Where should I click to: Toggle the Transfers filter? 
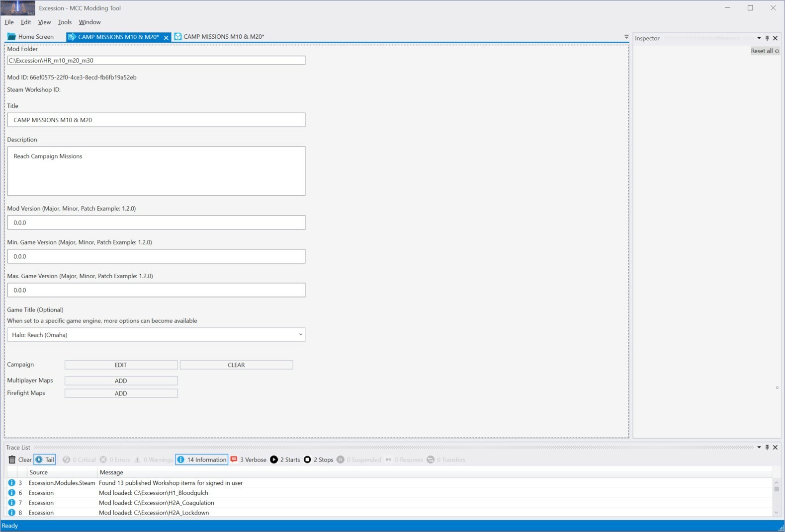[x=446, y=460]
